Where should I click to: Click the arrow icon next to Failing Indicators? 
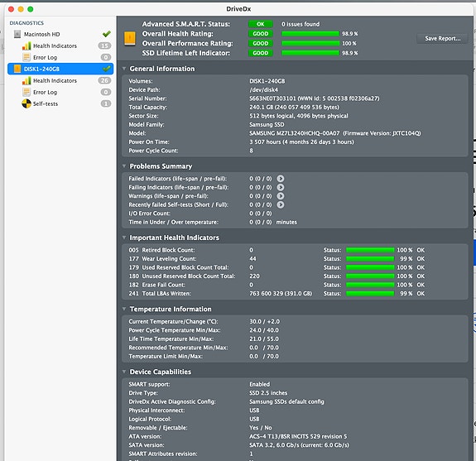point(281,187)
